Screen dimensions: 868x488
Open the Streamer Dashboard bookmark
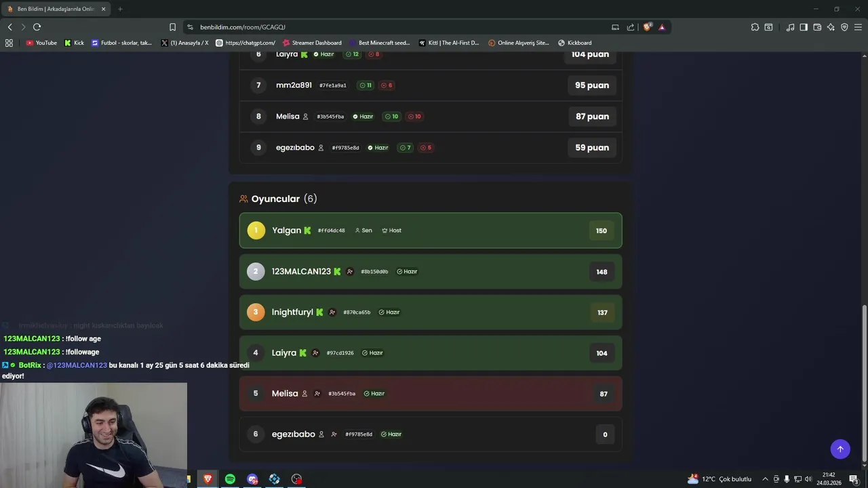[x=312, y=43]
